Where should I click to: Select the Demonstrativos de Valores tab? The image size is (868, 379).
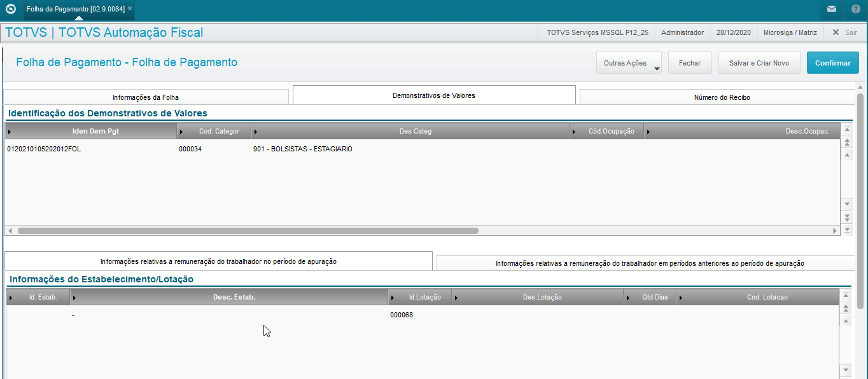(x=434, y=95)
